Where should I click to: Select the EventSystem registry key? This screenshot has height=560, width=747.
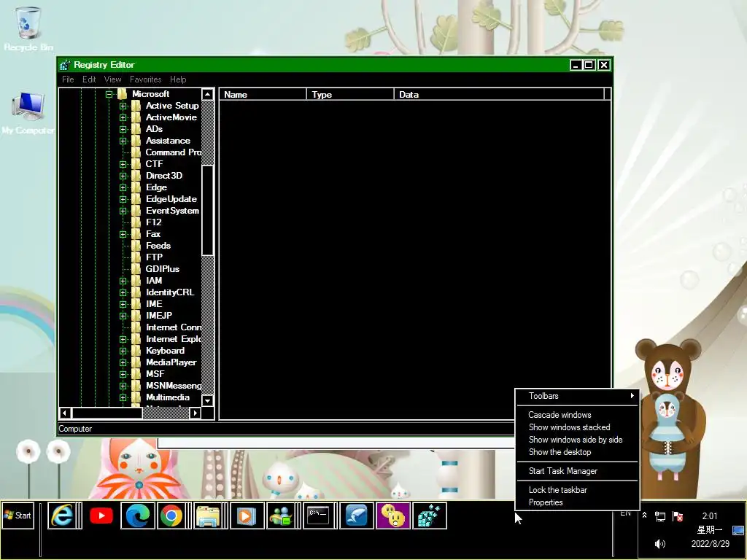coord(172,211)
